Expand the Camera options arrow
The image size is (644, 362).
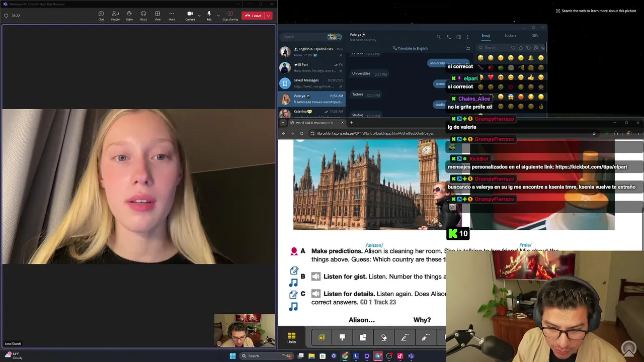click(x=199, y=16)
